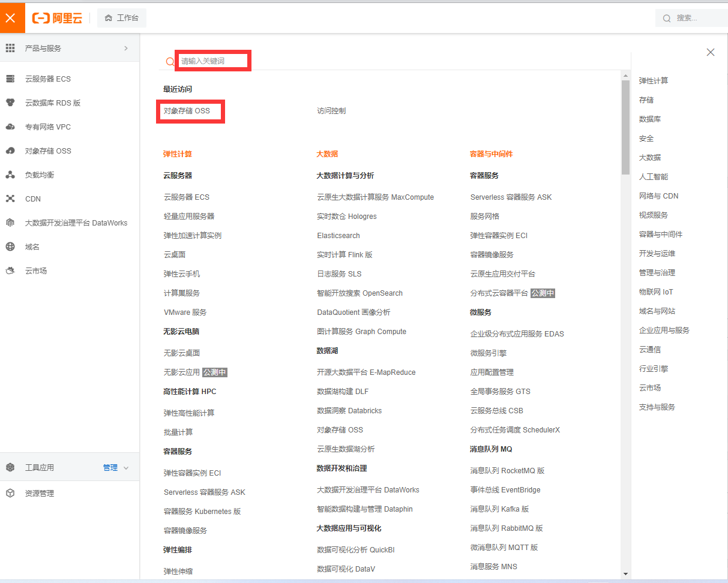Expand the 工具应用 dropdown chevron
728x583 pixels.
click(126, 468)
